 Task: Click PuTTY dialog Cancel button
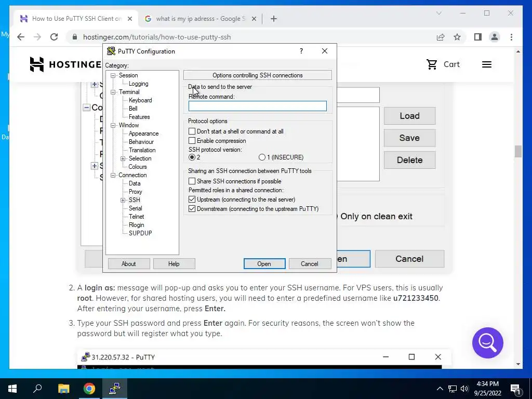coord(310,263)
